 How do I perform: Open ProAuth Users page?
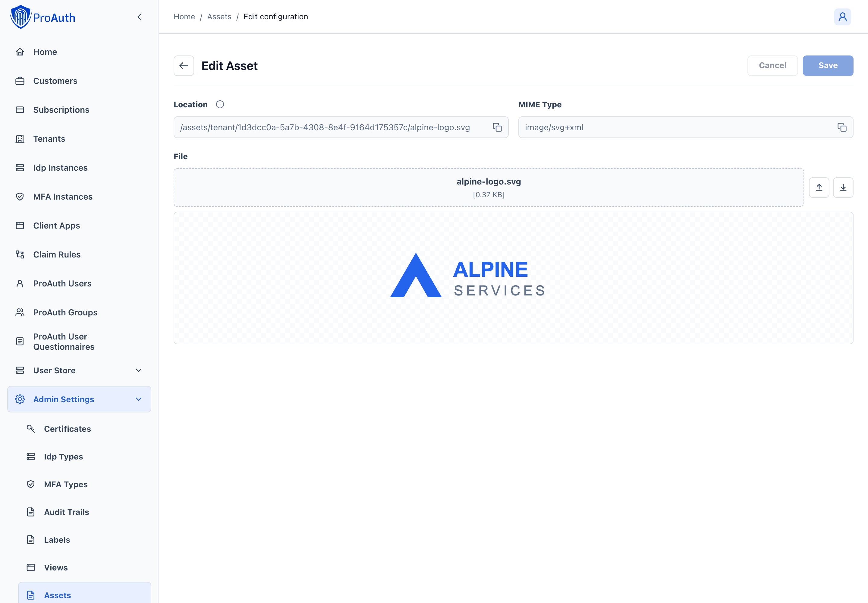pyautogui.click(x=79, y=283)
